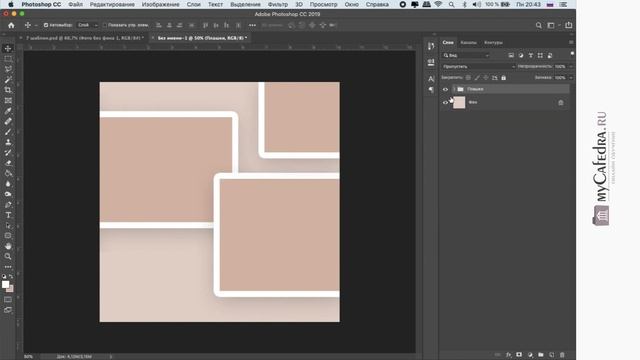Create new group with folder icon
Image resolution: width=640 pixels, height=360 pixels.
(541, 355)
